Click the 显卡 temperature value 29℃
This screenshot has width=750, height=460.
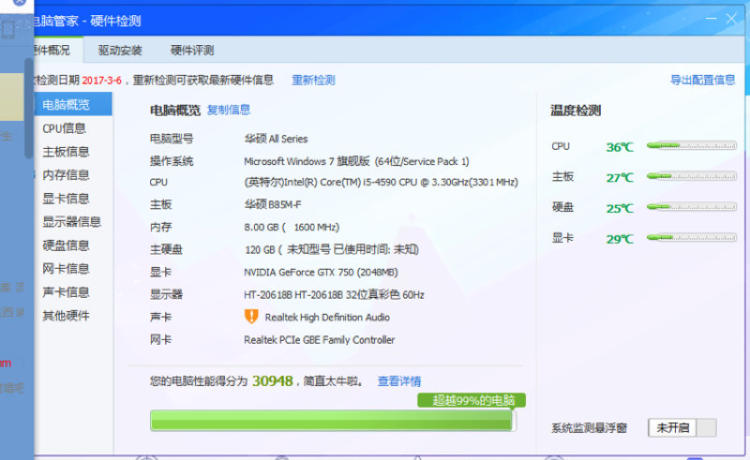coord(619,239)
